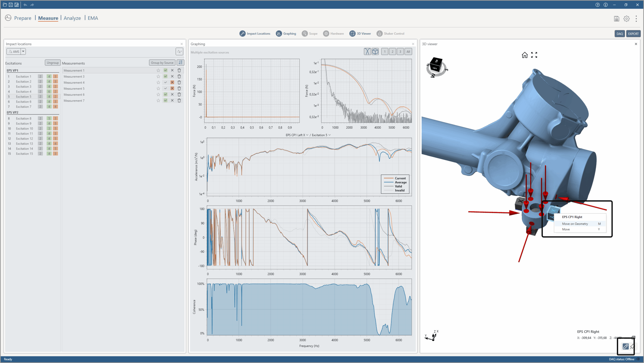The image size is (644, 363).
Task: Open the Excitation 5 dropdown above the graph
Action: (x=329, y=135)
